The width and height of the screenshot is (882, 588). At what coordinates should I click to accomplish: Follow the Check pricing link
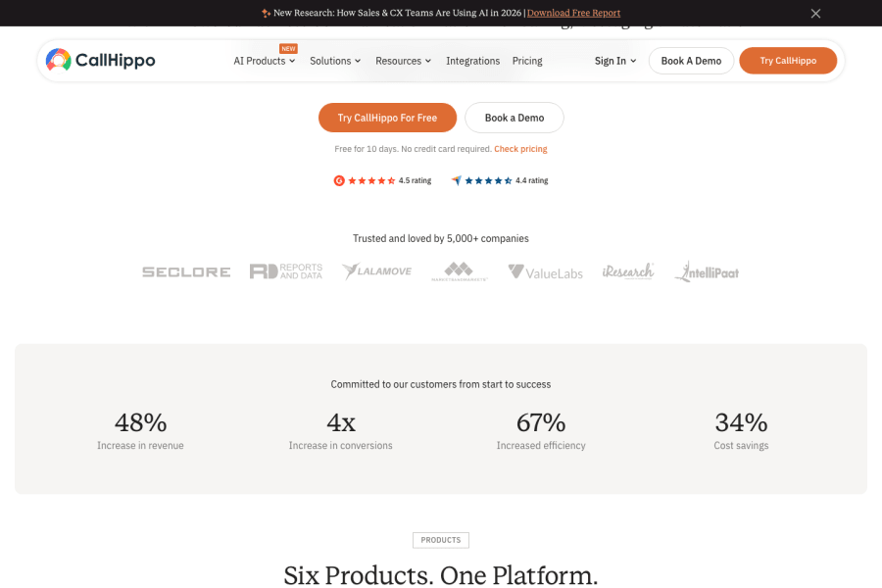(520, 148)
